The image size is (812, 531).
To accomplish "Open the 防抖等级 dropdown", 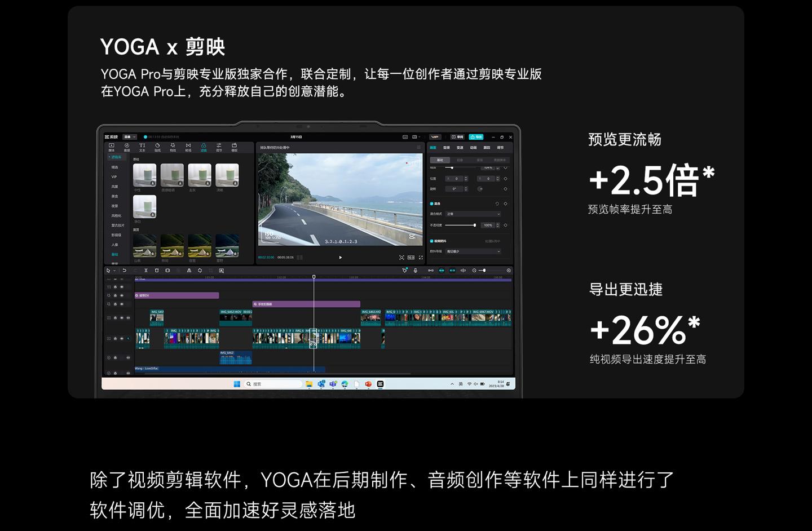I will pos(473,251).
